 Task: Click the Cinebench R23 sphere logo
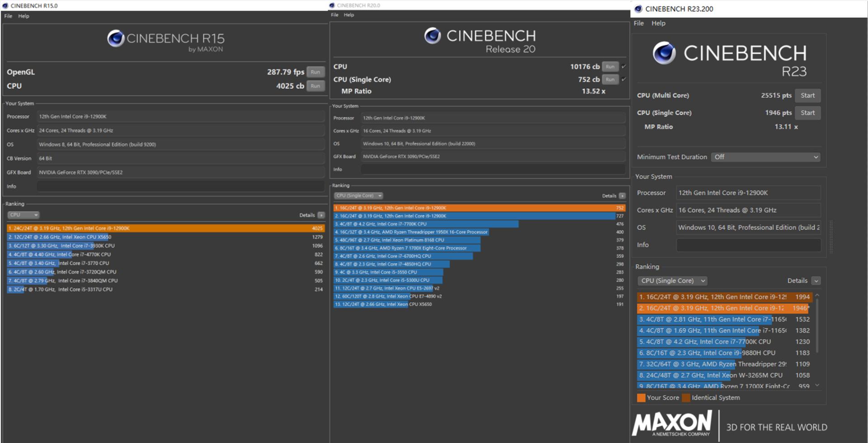pyautogui.click(x=664, y=53)
